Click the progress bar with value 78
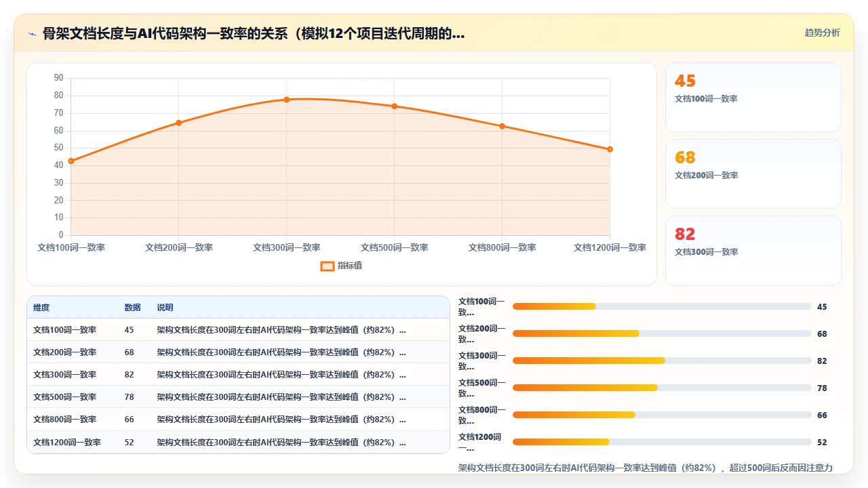The width and height of the screenshot is (868, 488). 662,388
